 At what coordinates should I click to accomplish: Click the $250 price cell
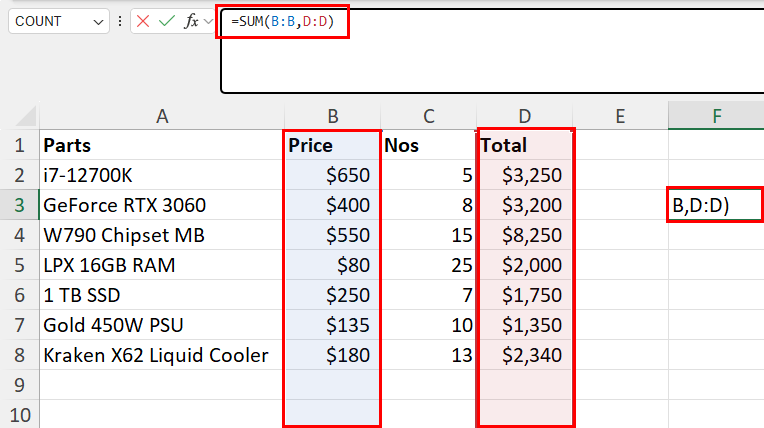(332, 295)
